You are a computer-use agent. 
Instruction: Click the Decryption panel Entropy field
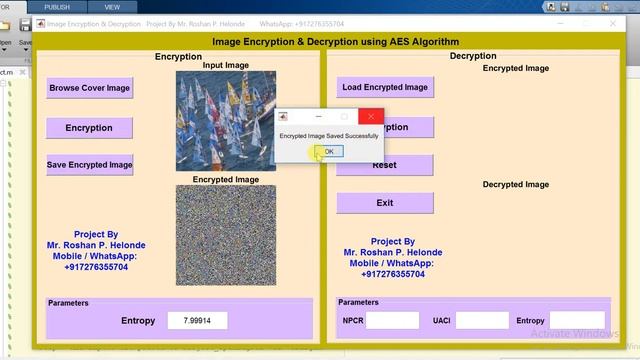coord(577,320)
